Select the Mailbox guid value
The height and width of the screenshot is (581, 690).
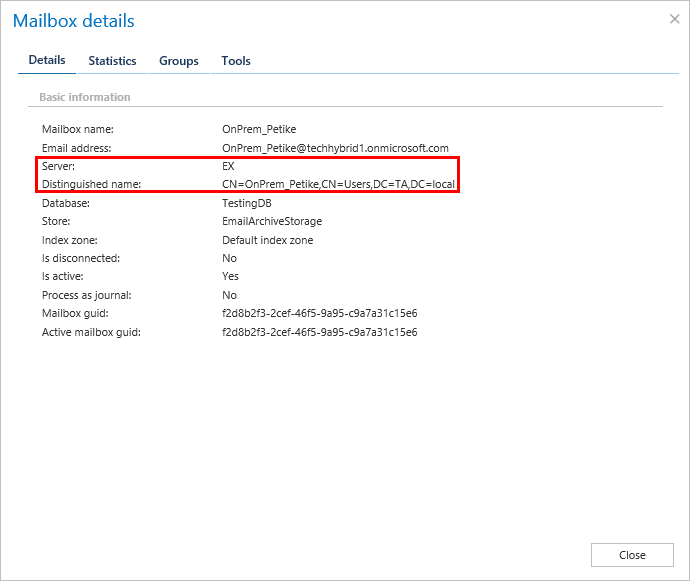pos(319,313)
